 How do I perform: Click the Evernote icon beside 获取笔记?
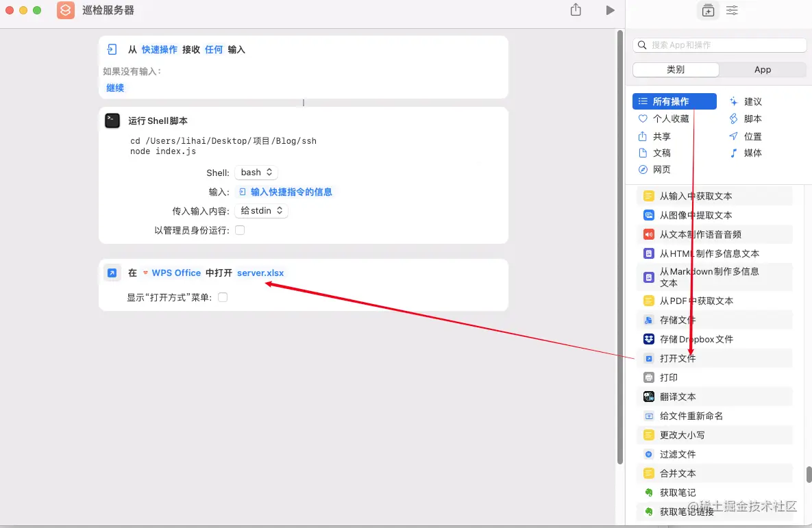(648, 492)
